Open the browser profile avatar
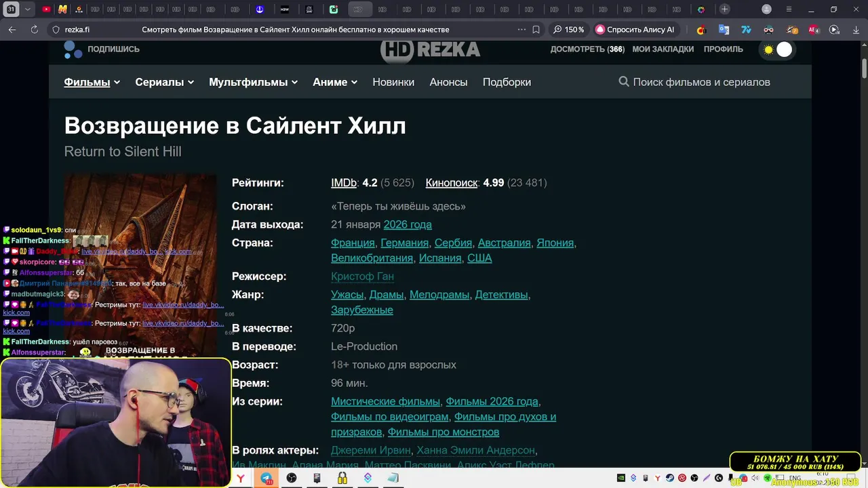The image size is (868, 488). pyautogui.click(x=766, y=9)
